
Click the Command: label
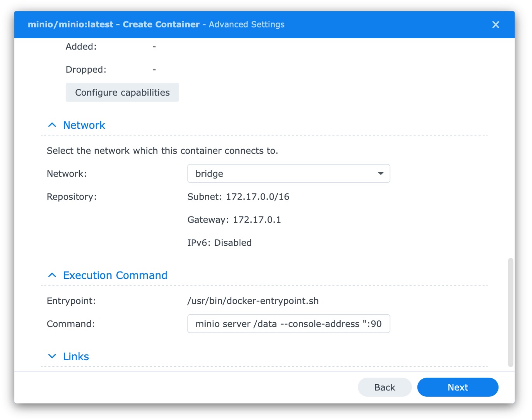coord(71,324)
